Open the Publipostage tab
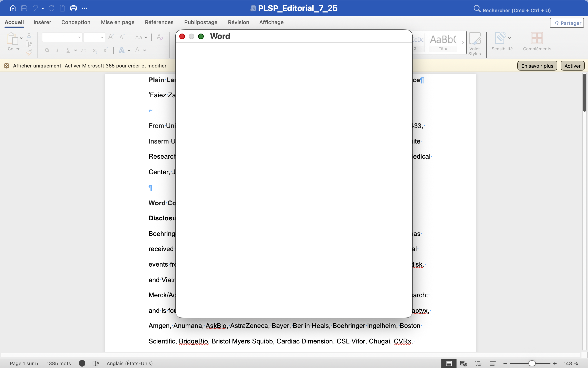This screenshot has height=368, width=588. coord(201,22)
